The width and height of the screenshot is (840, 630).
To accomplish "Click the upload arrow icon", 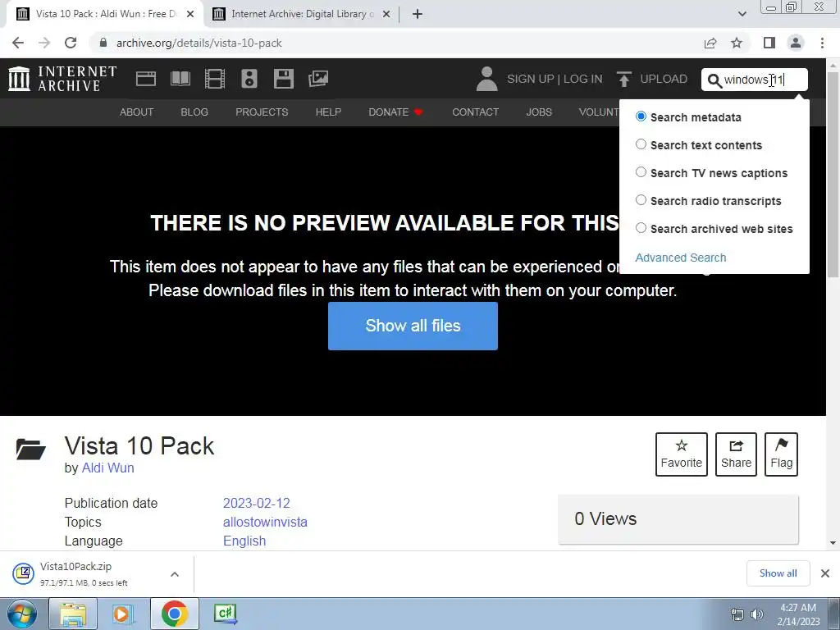I will [623, 79].
